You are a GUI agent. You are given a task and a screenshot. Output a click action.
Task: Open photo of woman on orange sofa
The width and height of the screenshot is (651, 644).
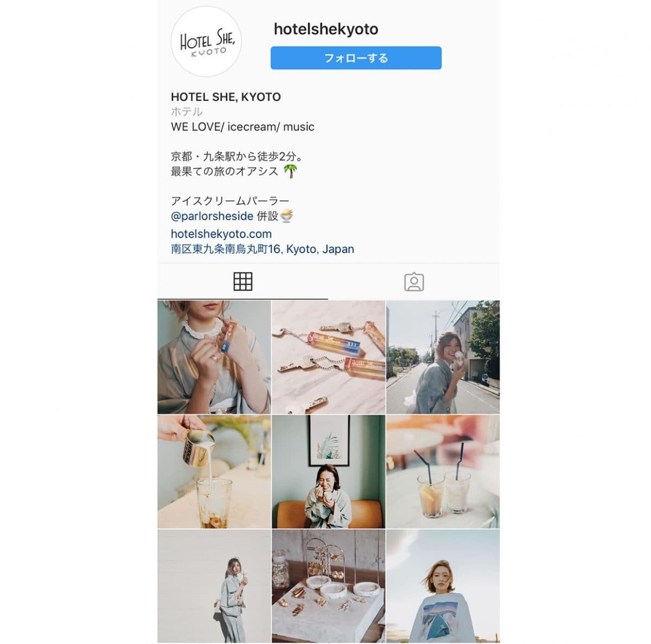point(328,471)
